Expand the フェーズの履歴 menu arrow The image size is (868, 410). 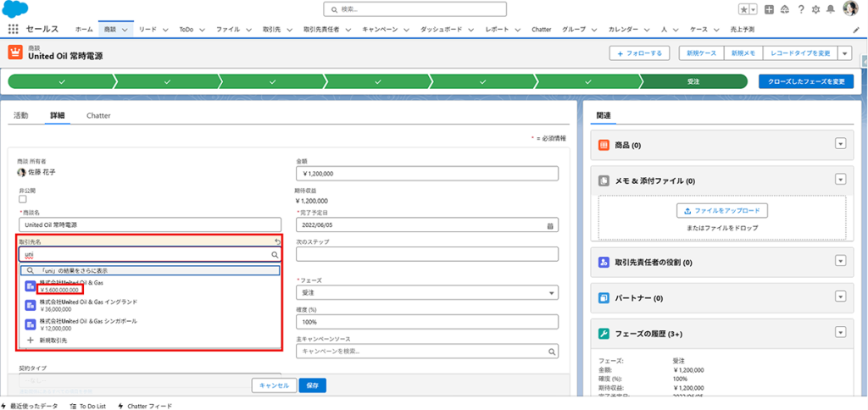840,333
